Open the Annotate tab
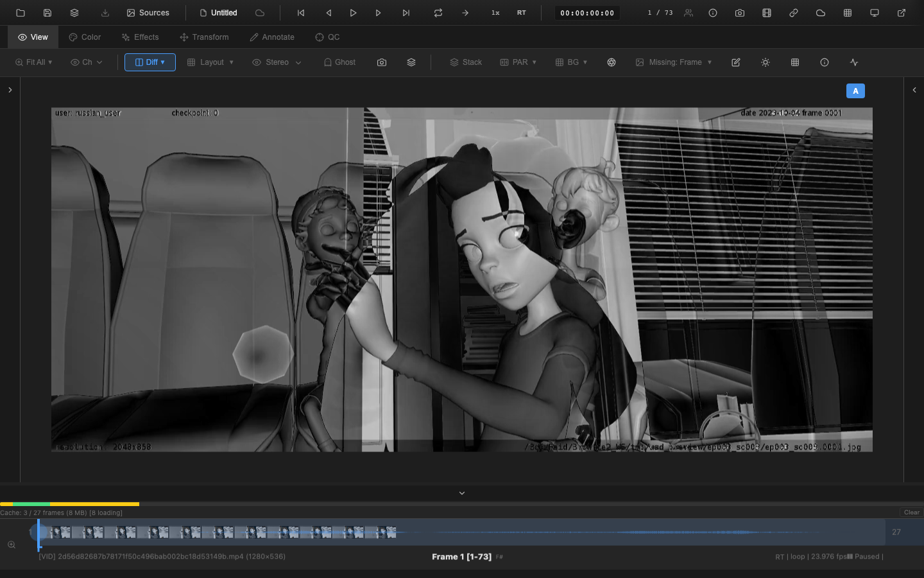Viewport: 924px width, 578px height. pyautogui.click(x=272, y=37)
